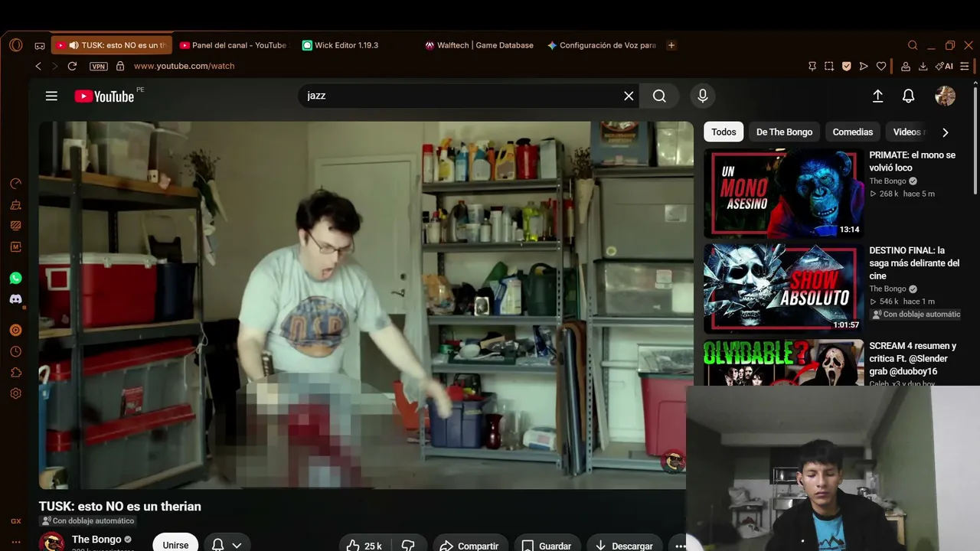The image size is (980, 551).
Task: Open extensions puzzle icon in sidebar
Action: coord(15,373)
